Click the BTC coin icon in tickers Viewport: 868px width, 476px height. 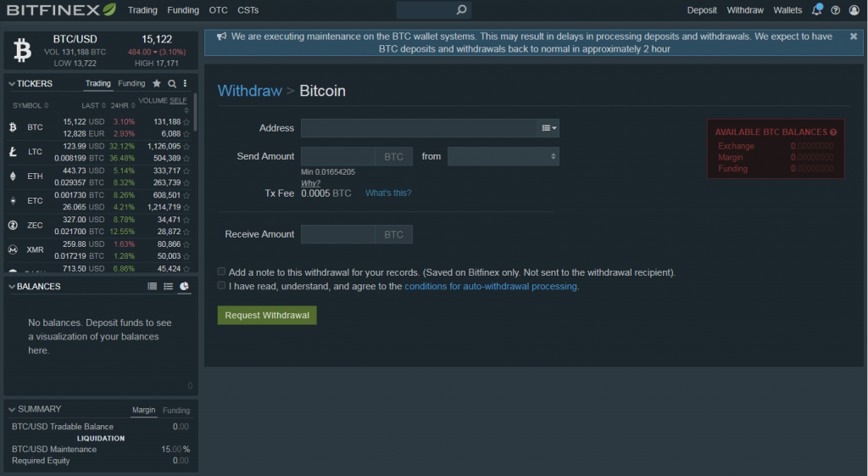(13, 127)
